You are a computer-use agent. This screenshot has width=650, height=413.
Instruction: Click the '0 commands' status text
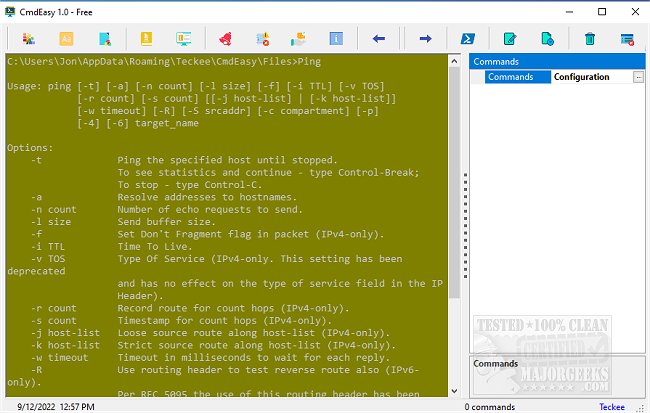pyautogui.click(x=490, y=407)
